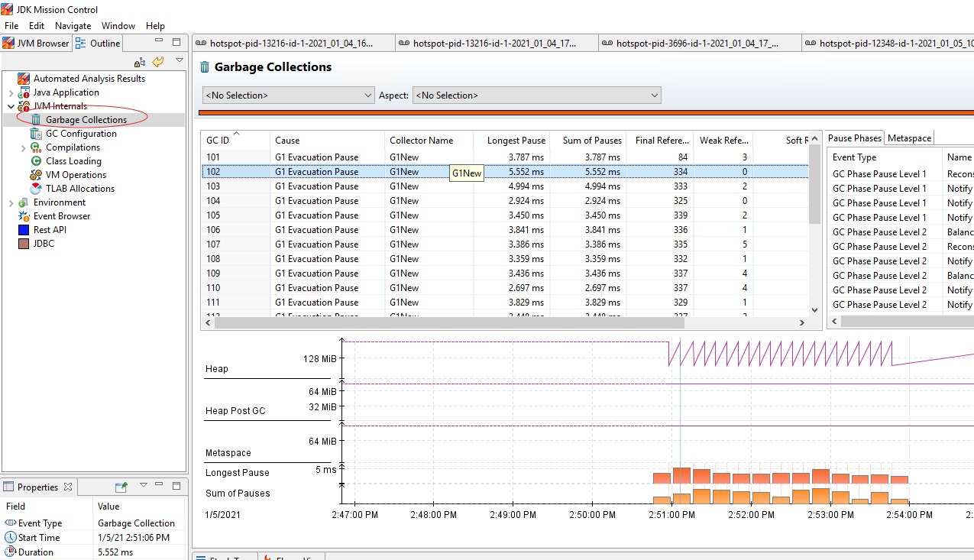Open the unlabeled dropdown left of Aspect
The width and height of the screenshot is (974, 560).
tap(288, 95)
